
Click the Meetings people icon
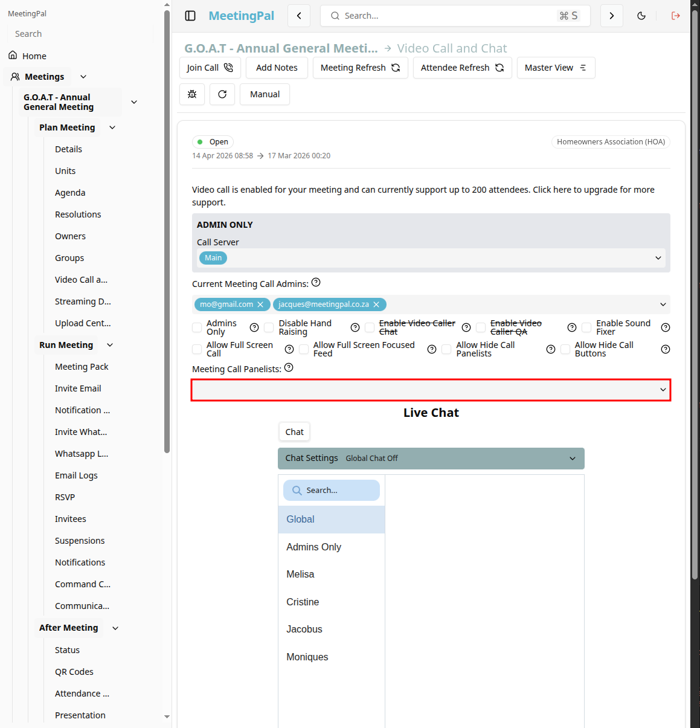pyautogui.click(x=15, y=77)
